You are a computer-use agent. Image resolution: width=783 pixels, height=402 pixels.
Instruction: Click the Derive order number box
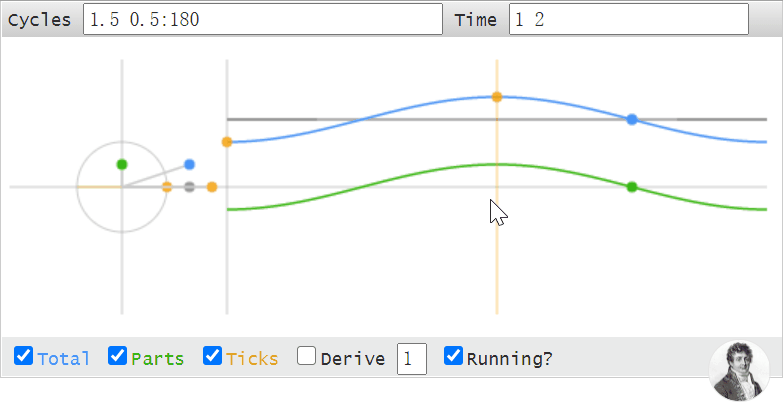411,359
